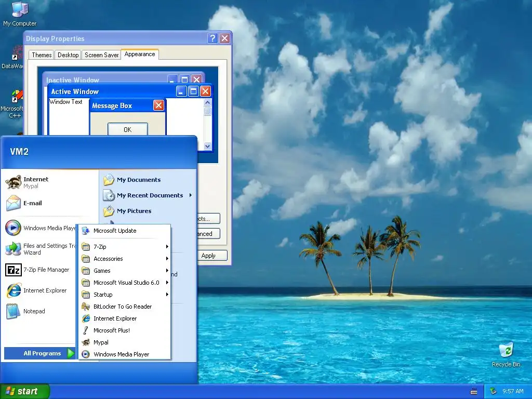Click the Start button

[x=24, y=391]
